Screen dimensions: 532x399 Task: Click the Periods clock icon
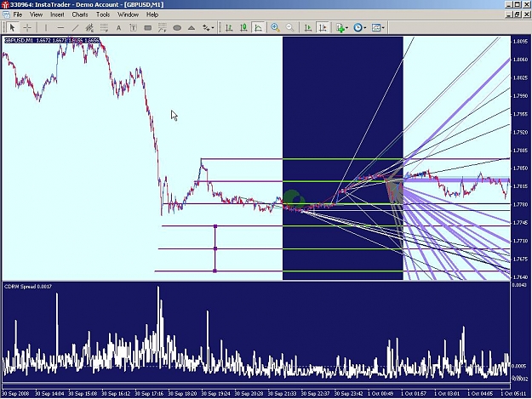coord(358,28)
